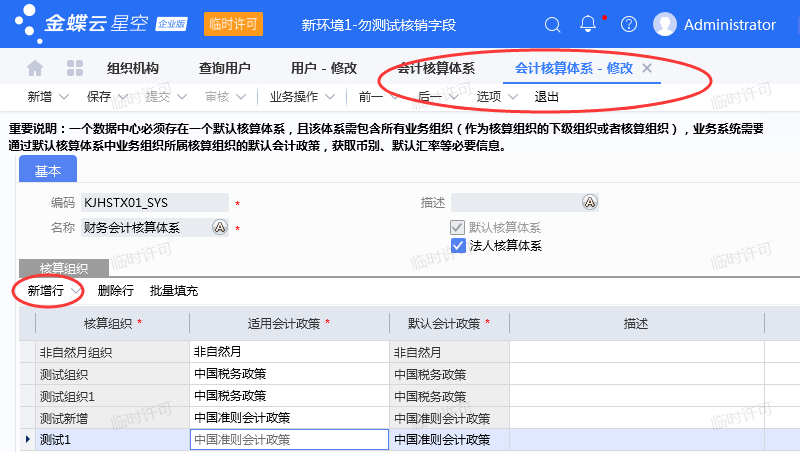The width and height of the screenshot is (800, 452).
Task: Close the 会计核算体系 - 修改 tab
Action: tap(647, 68)
